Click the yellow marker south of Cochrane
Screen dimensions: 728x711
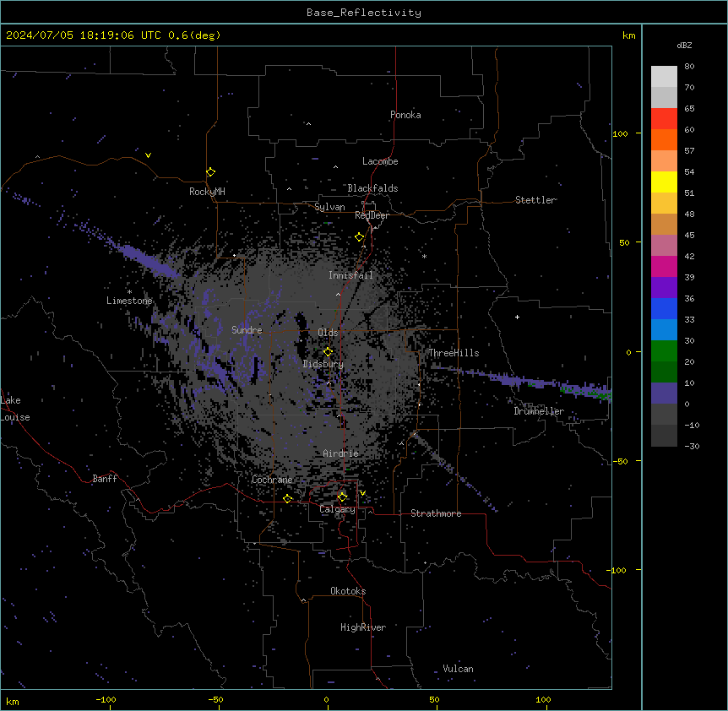287,499
